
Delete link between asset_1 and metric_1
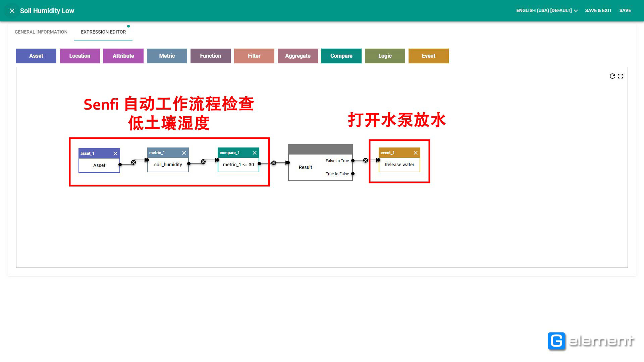133,162
